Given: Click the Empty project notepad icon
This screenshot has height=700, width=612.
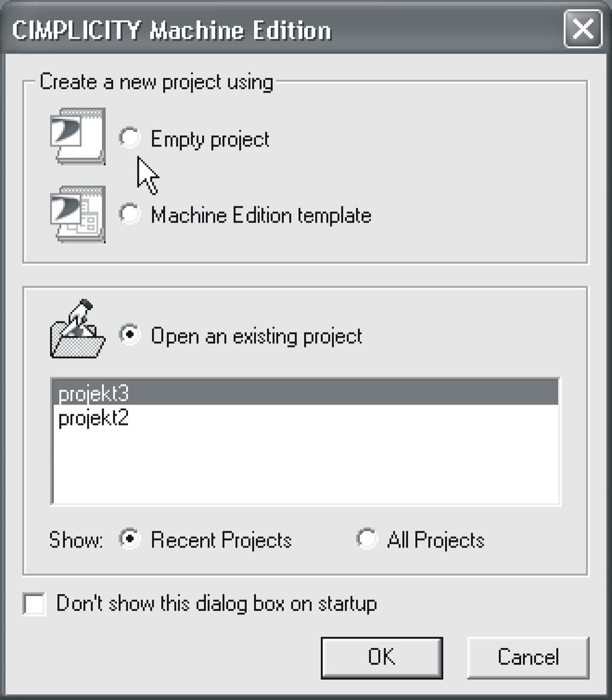Looking at the screenshot, I should tap(78, 136).
